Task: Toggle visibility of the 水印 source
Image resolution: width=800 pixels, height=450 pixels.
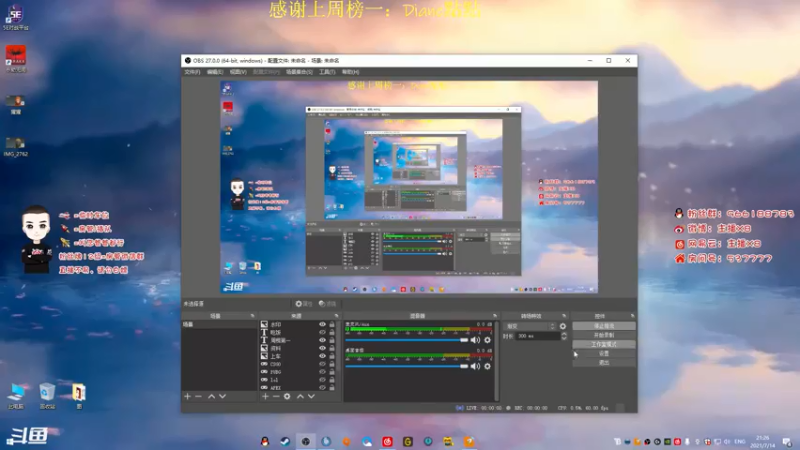Action: click(x=322, y=324)
